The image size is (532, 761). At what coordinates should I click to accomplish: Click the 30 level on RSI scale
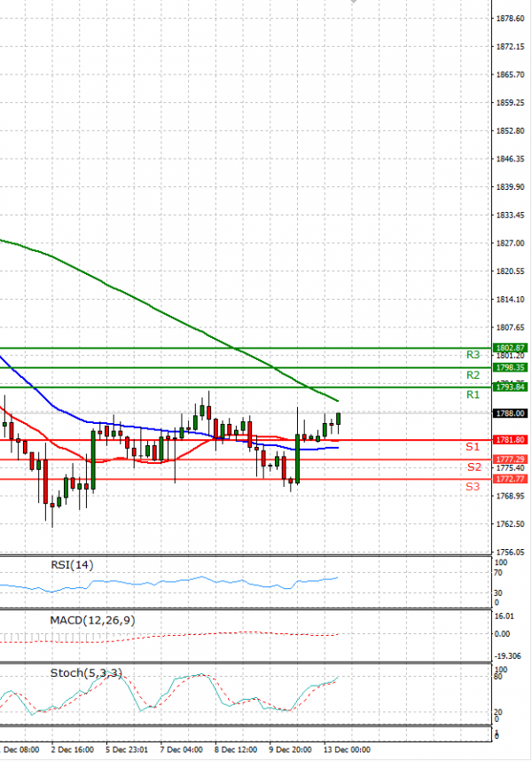[498, 592]
